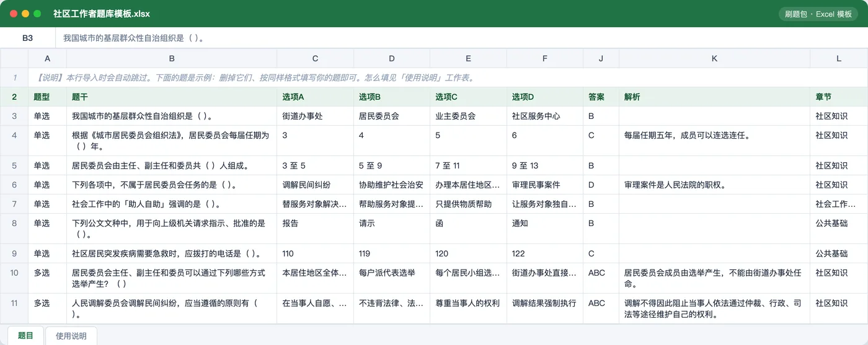Click the 选项B header cell
The image size is (868, 345).
click(x=392, y=97)
